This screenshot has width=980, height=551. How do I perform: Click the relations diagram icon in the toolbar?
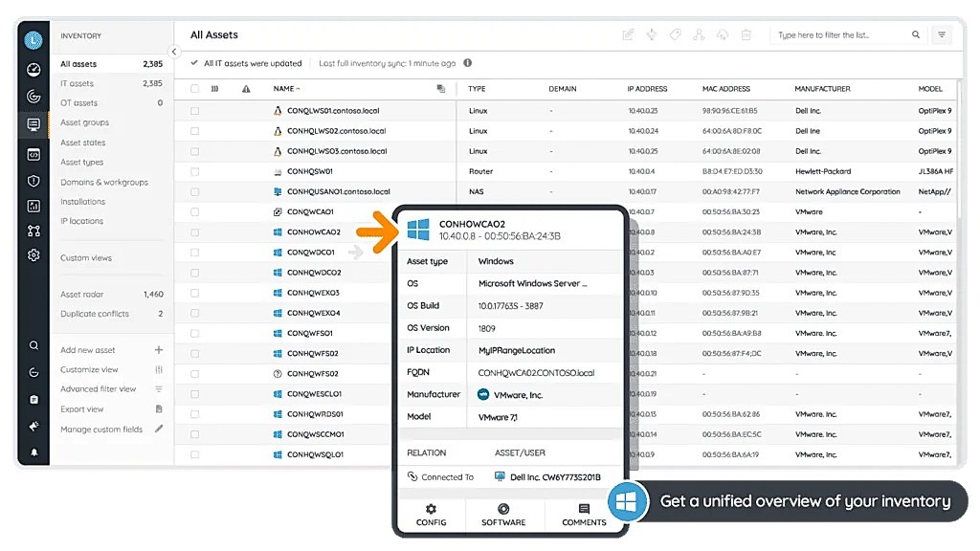[x=699, y=34]
